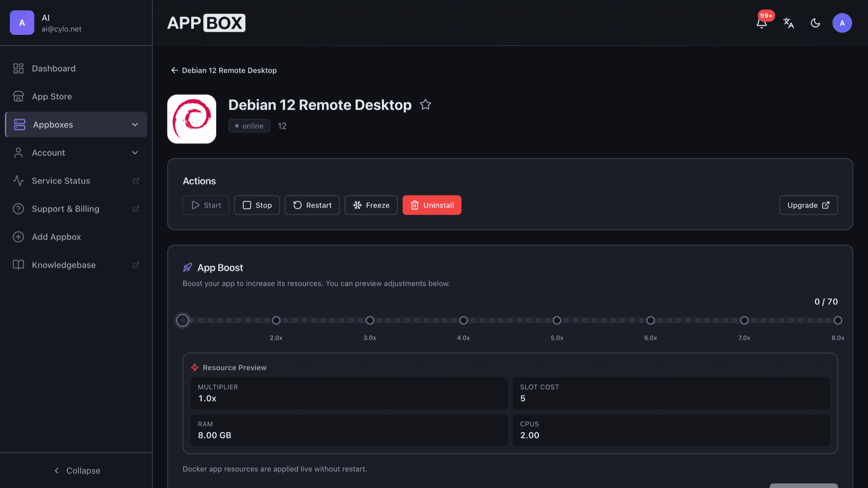Image resolution: width=868 pixels, height=488 pixels.
Task: Click the external link icon beside Knowledgebase
Action: (x=136, y=265)
